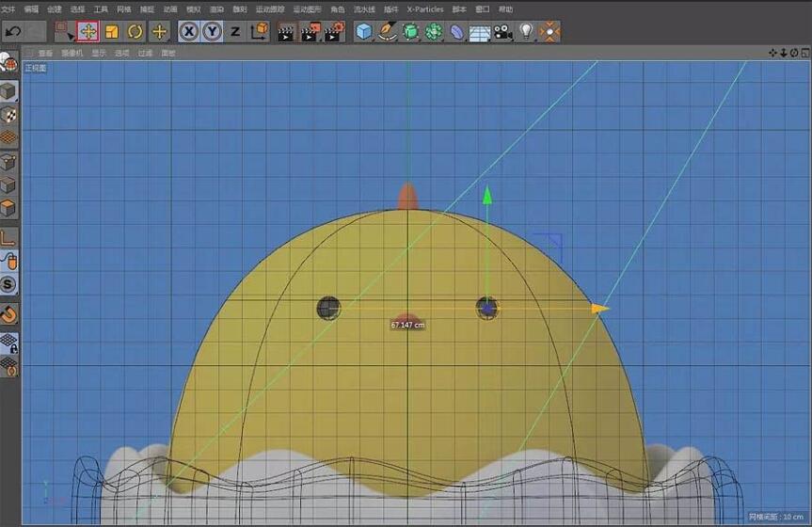Open the X-Particles menu
Screen dimensions: 812x527
[425, 9]
